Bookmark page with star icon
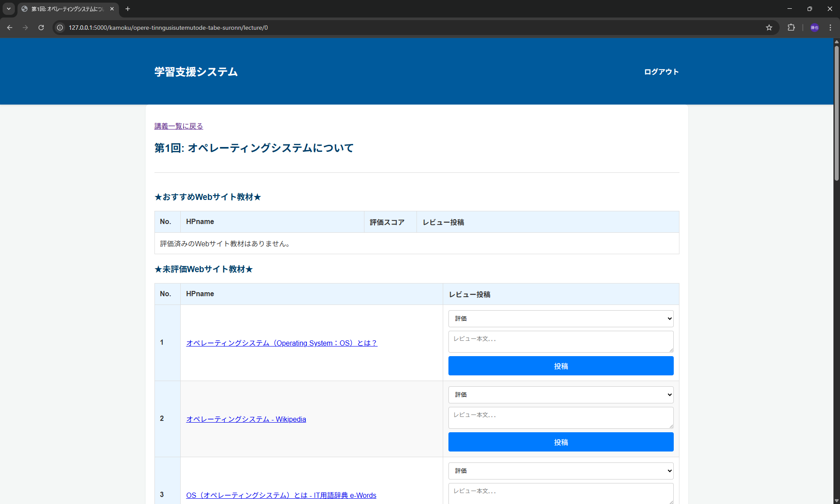The height and width of the screenshot is (504, 840). 769,28
